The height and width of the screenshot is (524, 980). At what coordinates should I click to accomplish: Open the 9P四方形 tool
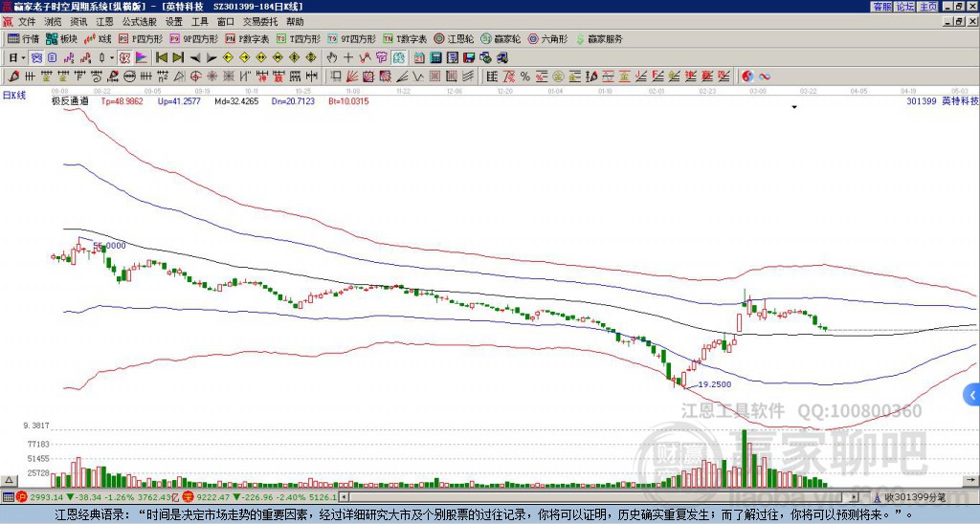tap(194, 38)
